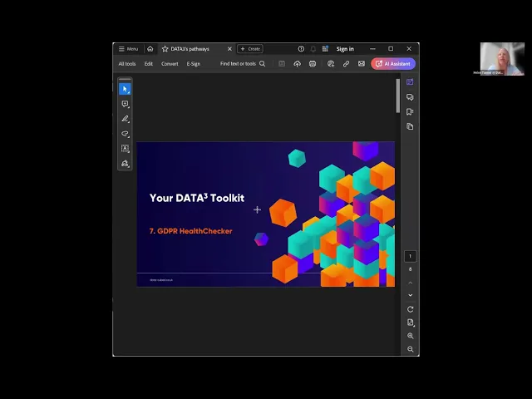Screen dimensions: 532x399
Task: Click the vertical document scrollbar
Action: tap(397, 96)
